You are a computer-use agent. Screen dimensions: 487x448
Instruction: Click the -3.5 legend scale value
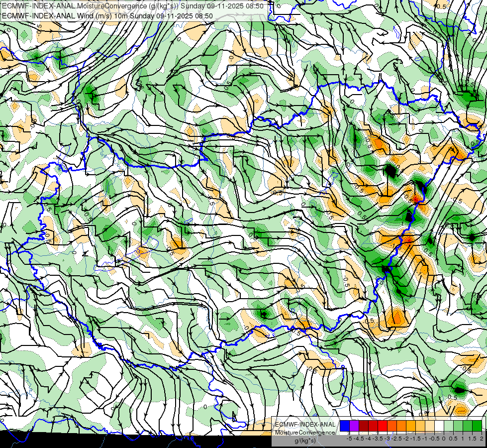coord(378,439)
